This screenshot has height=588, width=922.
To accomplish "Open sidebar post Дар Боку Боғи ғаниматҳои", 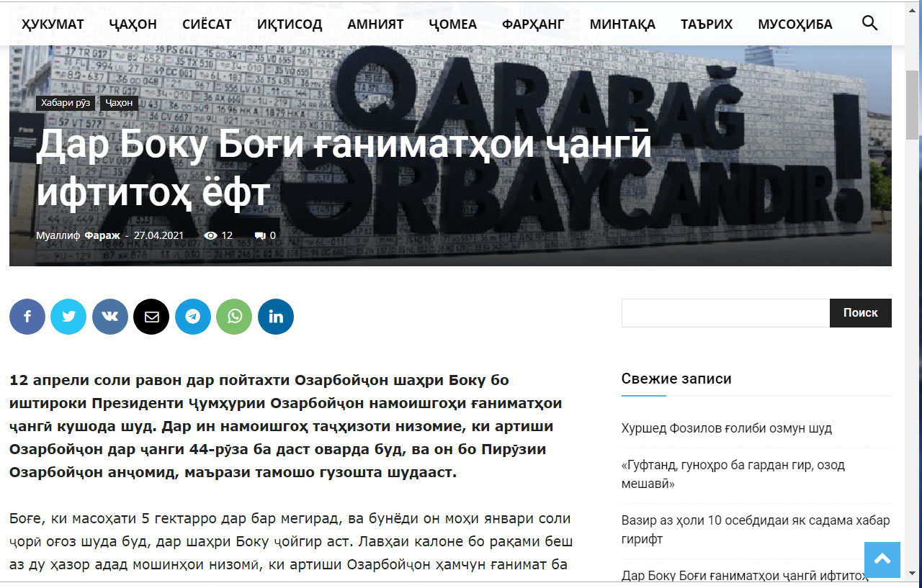I will click(745, 576).
